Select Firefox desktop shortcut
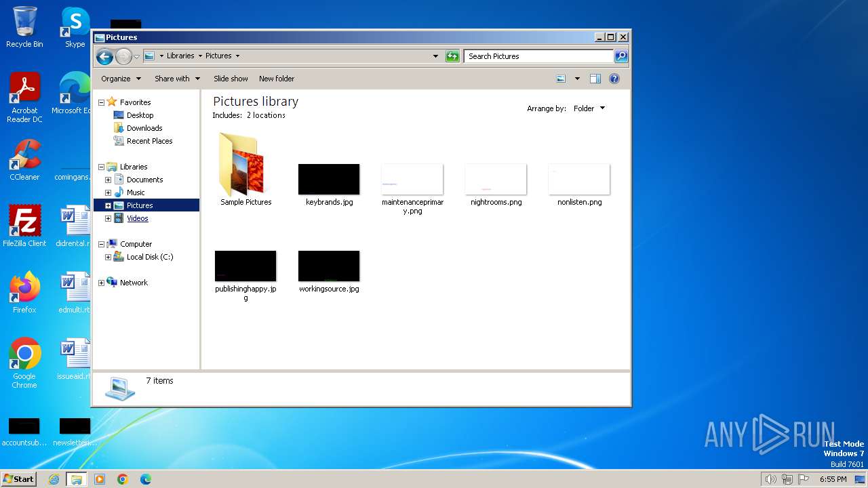The height and width of the screenshot is (488, 868). click(x=24, y=292)
